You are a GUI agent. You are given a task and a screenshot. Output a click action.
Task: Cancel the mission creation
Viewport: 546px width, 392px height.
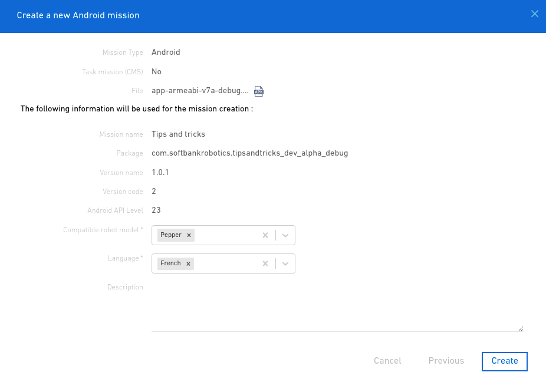[387, 361]
